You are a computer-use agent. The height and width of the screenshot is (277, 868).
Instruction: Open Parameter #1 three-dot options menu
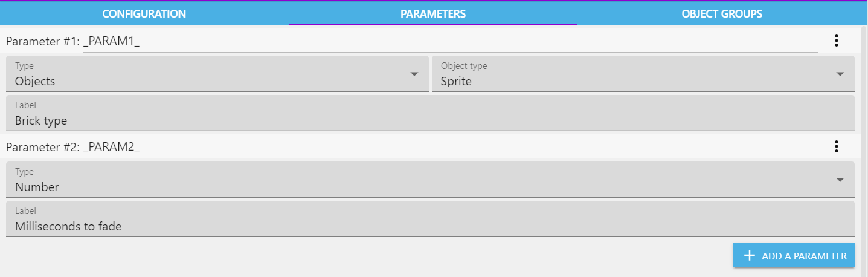pyautogui.click(x=837, y=41)
